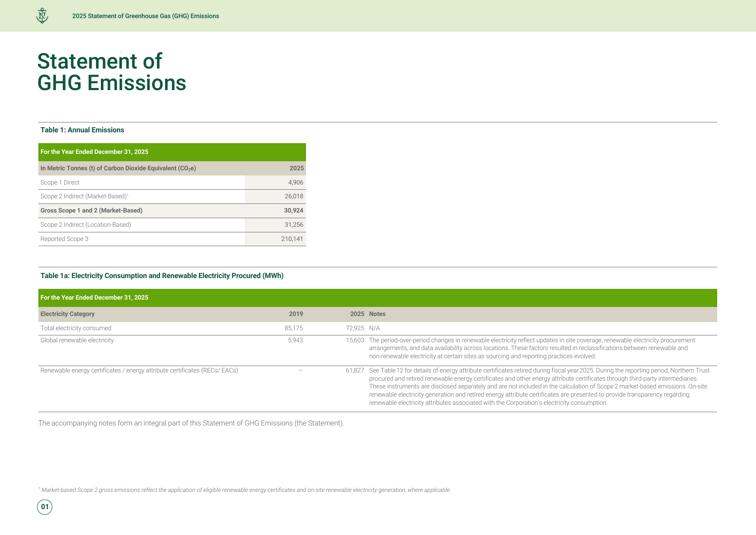The width and height of the screenshot is (756, 535).
Task: Click 'Scope 2 Indirect (Location-Based)' row label
Action: pos(86,225)
